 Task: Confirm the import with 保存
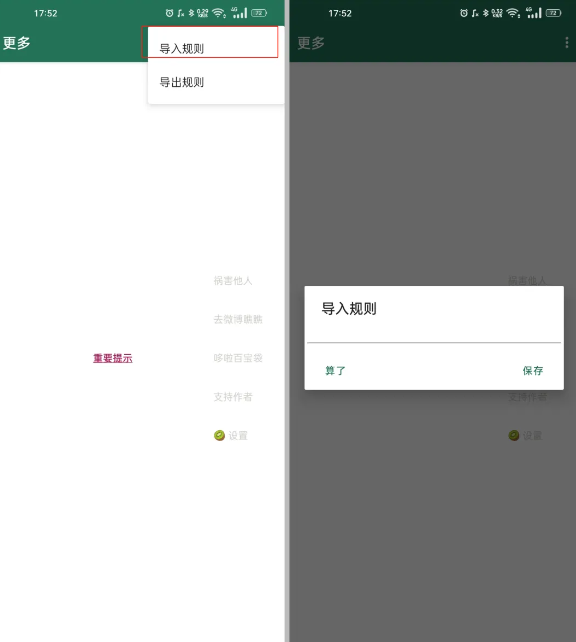pos(533,371)
